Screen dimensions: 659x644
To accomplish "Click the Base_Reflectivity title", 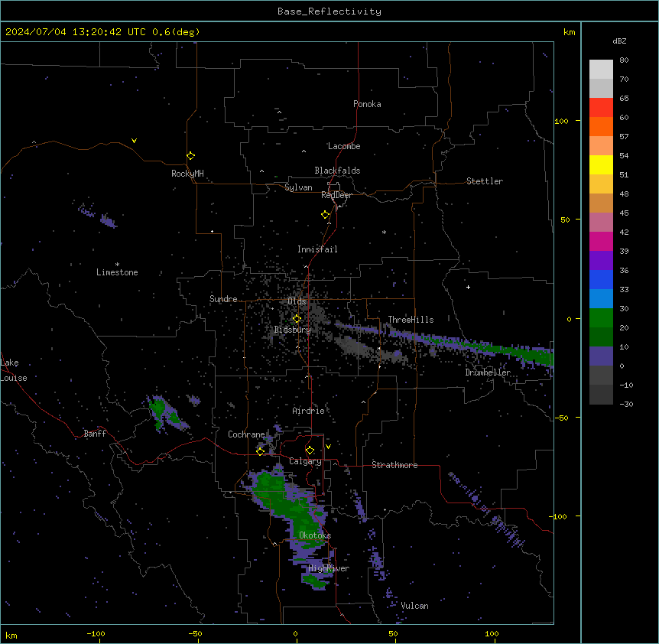I will tap(329, 11).
